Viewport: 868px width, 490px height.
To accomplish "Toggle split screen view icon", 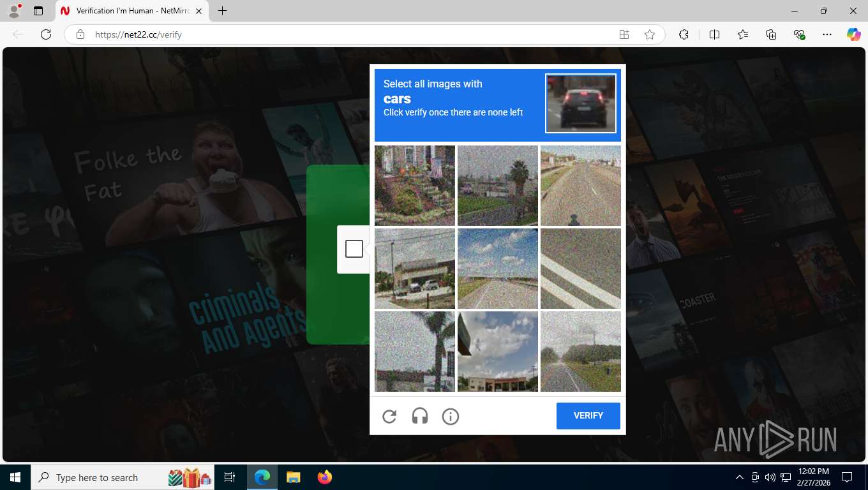I will coord(715,34).
